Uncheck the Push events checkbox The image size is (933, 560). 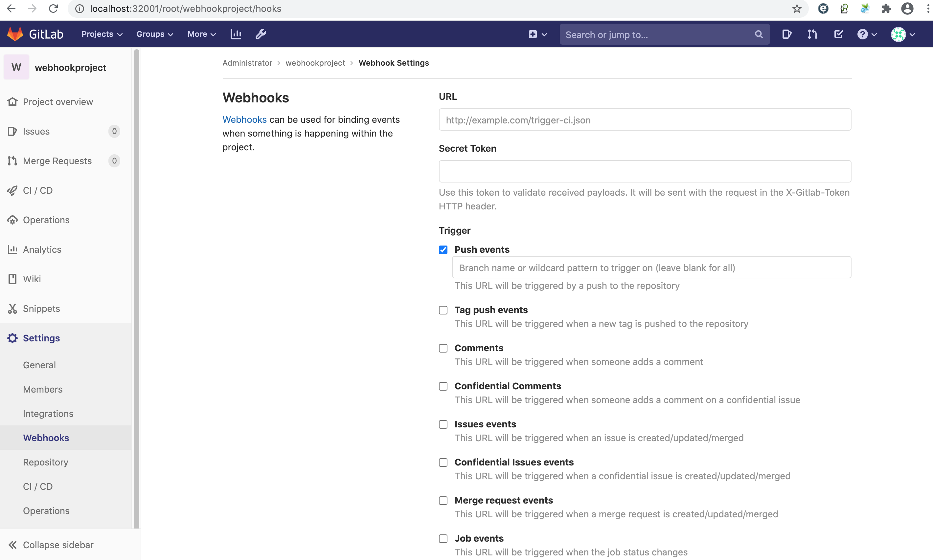(443, 250)
